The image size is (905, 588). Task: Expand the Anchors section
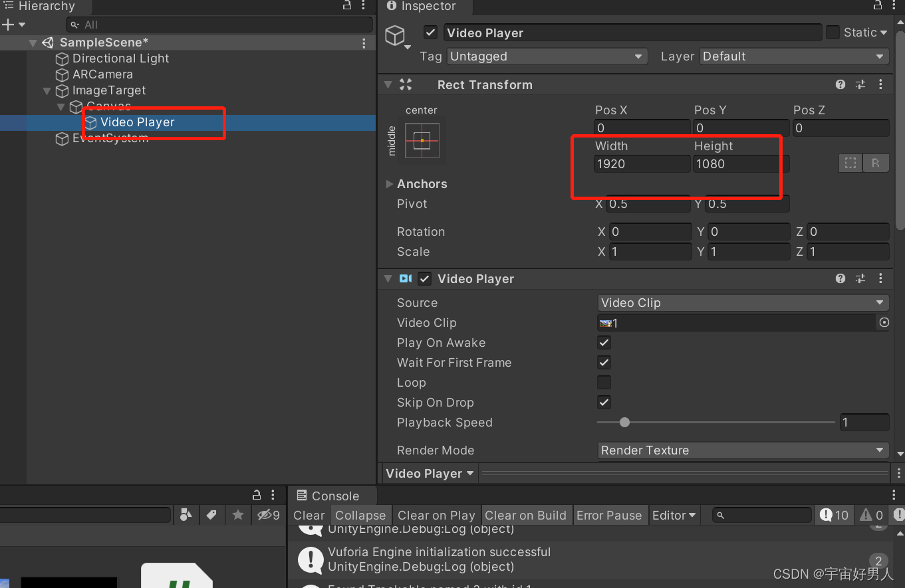pyautogui.click(x=390, y=184)
